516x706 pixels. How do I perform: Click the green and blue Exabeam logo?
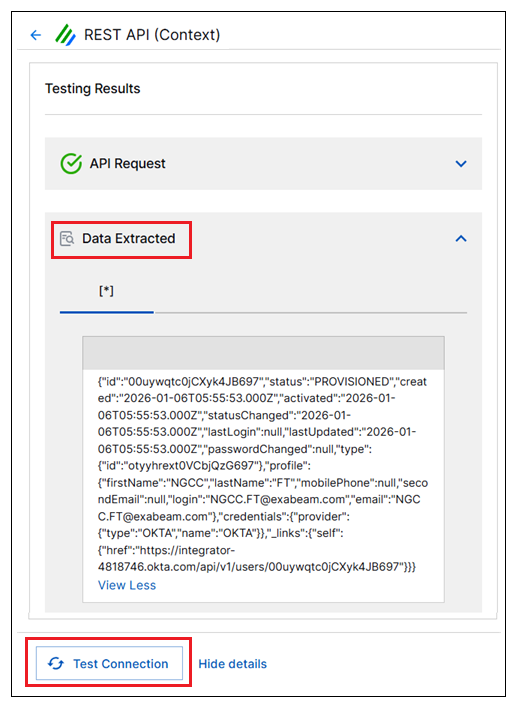tap(65, 35)
